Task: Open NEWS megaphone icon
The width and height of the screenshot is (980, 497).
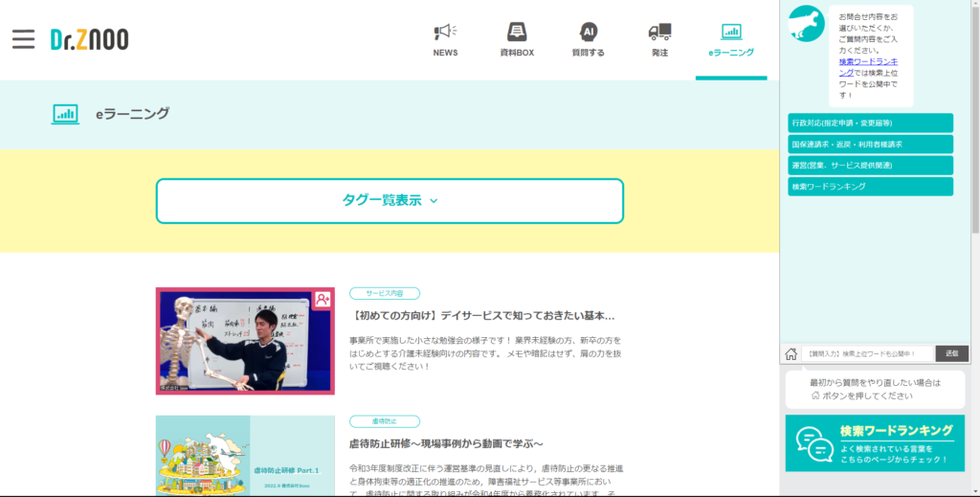Action: (x=445, y=32)
